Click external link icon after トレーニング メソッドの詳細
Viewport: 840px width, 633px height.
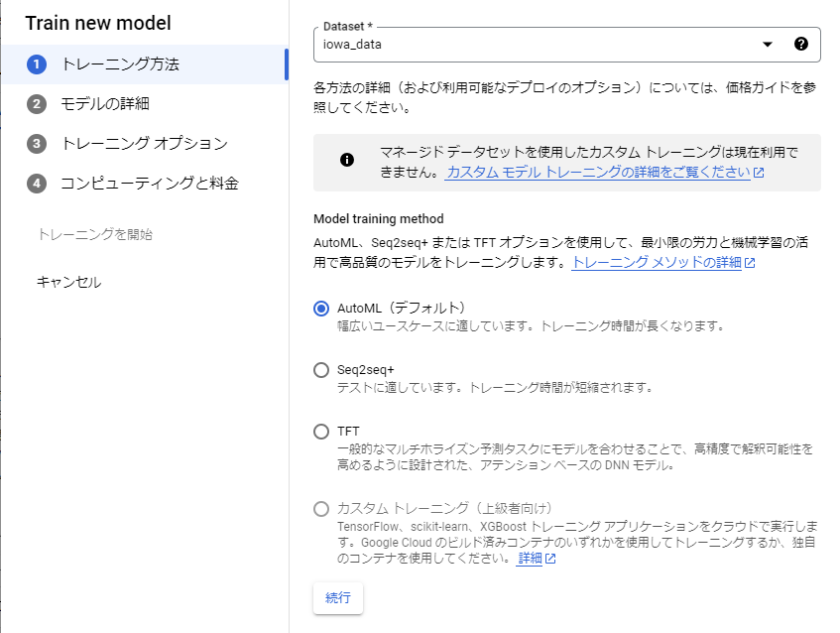tap(750, 263)
